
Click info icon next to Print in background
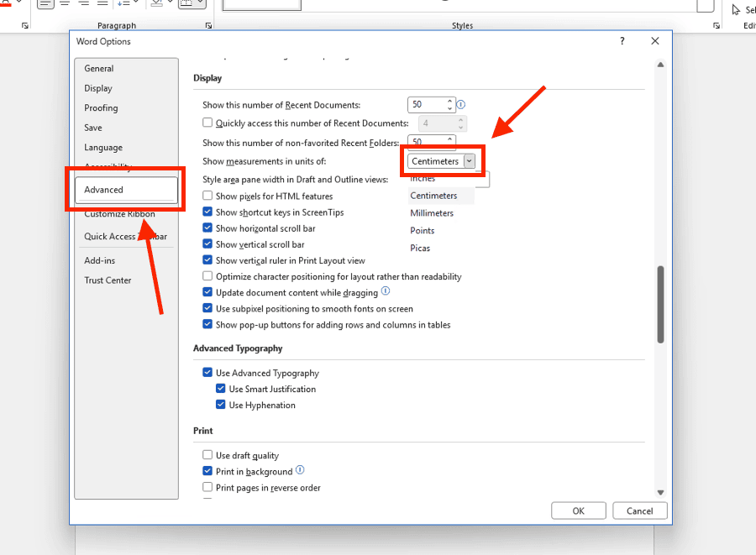300,469
